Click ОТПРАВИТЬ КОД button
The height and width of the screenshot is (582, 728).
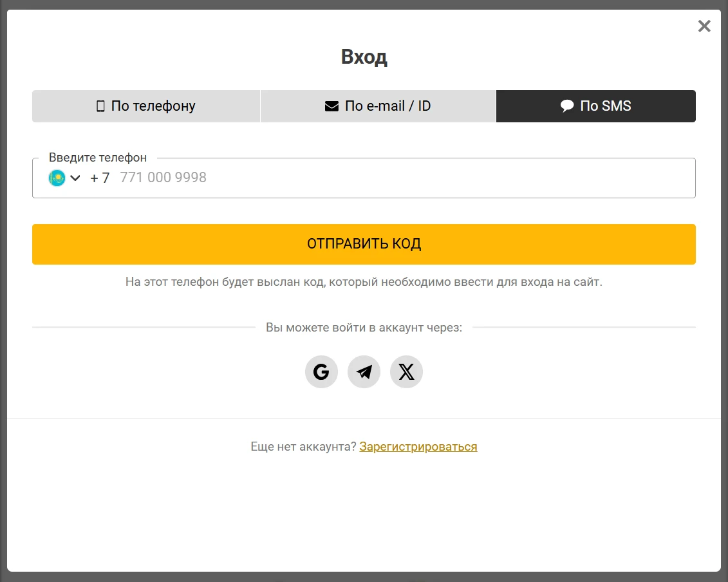(x=364, y=244)
